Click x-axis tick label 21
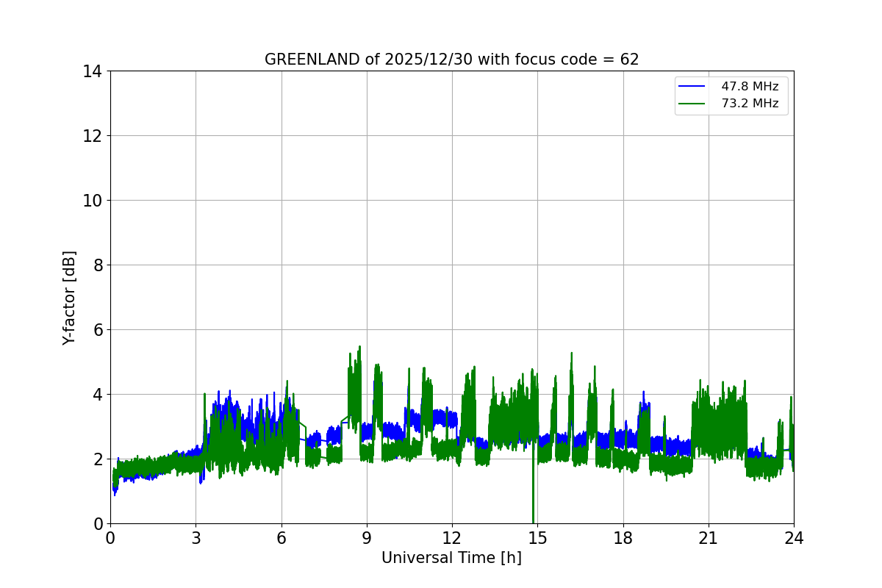Screen dimensions: 882x588 tap(709, 538)
